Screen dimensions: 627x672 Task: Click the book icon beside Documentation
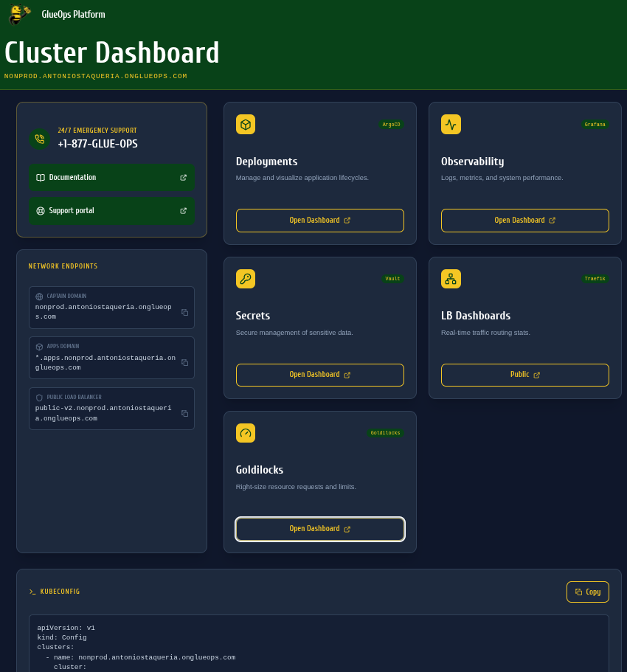pyautogui.click(x=41, y=178)
